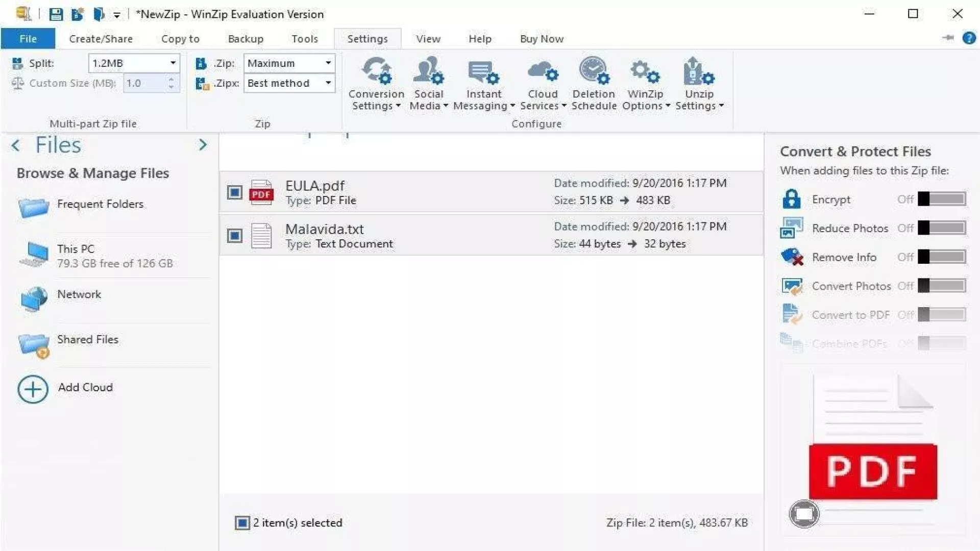Image resolution: width=980 pixels, height=551 pixels.
Task: Turn on the Encrypt toggle
Action: pos(941,199)
